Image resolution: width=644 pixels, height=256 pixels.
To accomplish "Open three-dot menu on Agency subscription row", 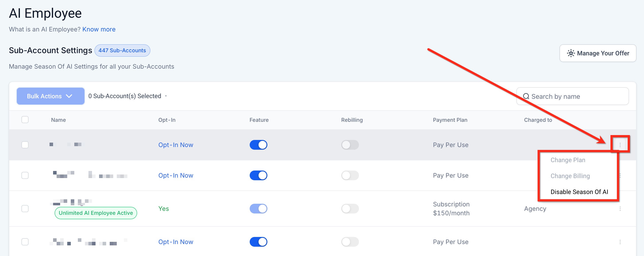I will [x=620, y=209].
